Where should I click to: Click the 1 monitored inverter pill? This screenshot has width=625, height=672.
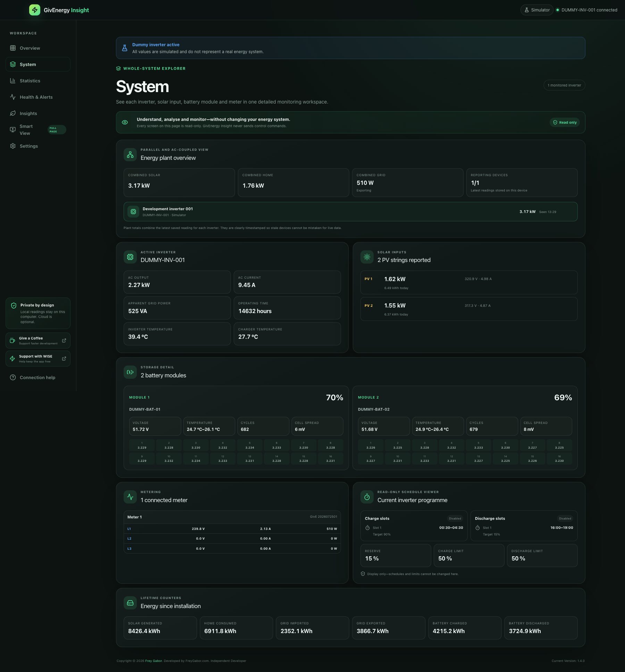(564, 85)
